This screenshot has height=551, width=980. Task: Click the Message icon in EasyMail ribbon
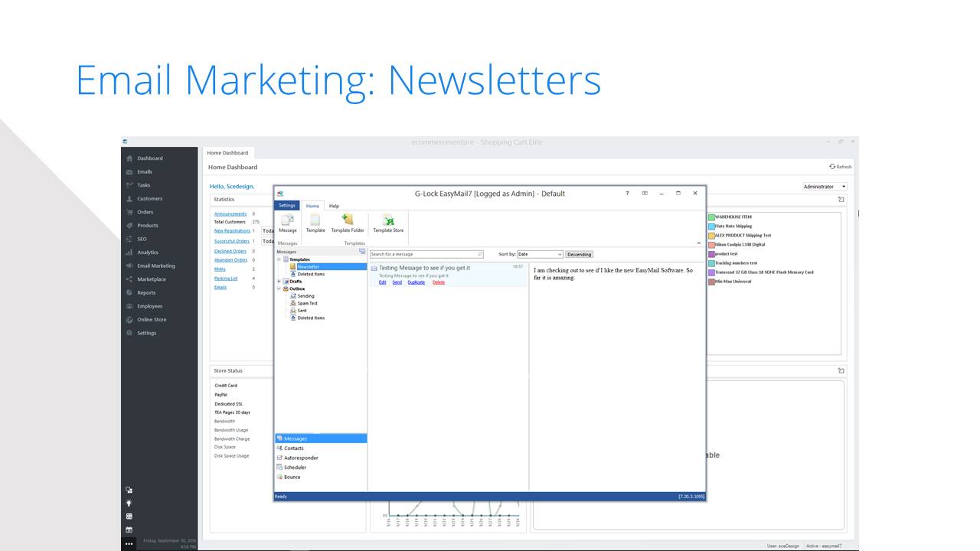tap(288, 220)
